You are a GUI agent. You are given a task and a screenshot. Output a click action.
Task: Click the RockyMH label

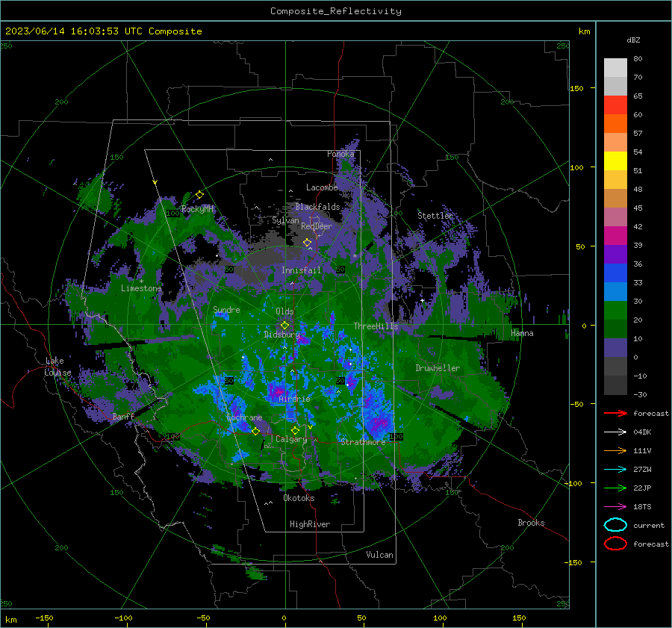[197, 209]
